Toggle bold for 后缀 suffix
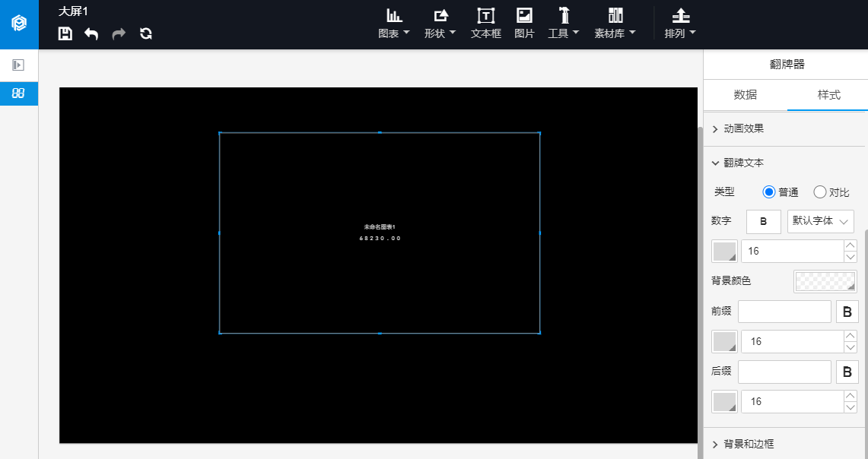Image resolution: width=868 pixels, height=459 pixels. coord(847,372)
